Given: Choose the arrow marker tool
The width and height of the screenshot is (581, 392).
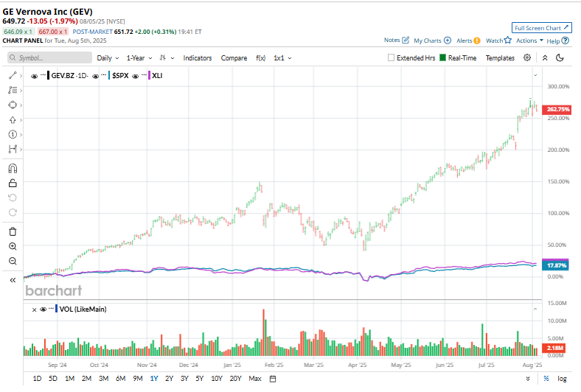Looking at the screenshot, I should (x=13, y=120).
